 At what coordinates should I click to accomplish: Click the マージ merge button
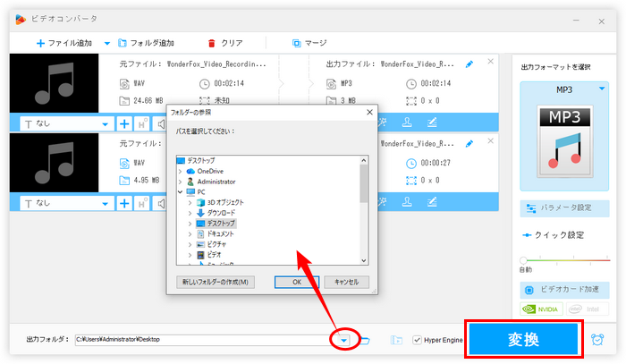tap(309, 43)
